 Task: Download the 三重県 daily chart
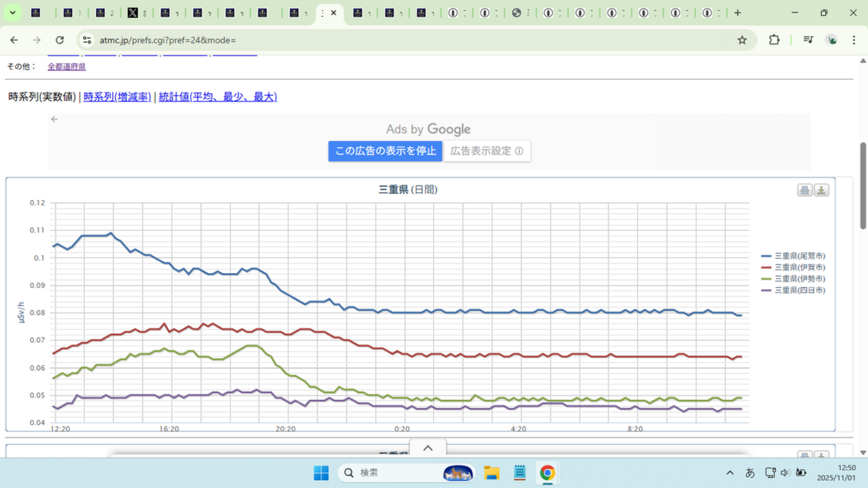(821, 190)
